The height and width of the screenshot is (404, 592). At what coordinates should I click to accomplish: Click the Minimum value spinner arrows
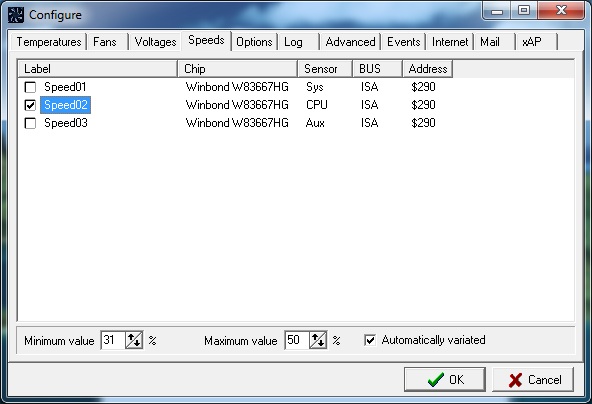click(134, 340)
